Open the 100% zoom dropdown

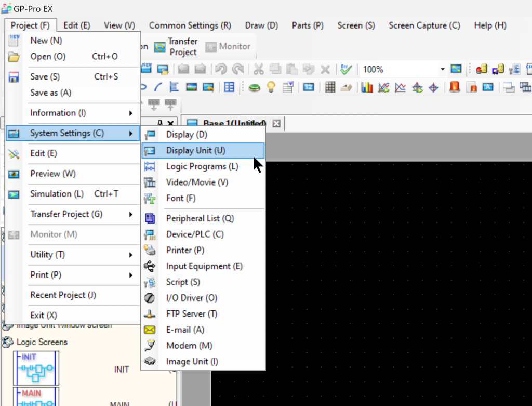(x=443, y=70)
